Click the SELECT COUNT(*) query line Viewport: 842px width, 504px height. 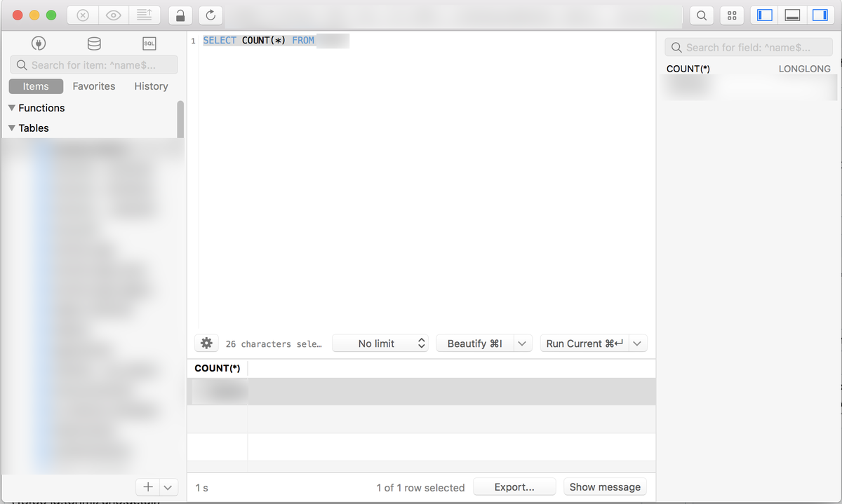pyautogui.click(x=276, y=41)
